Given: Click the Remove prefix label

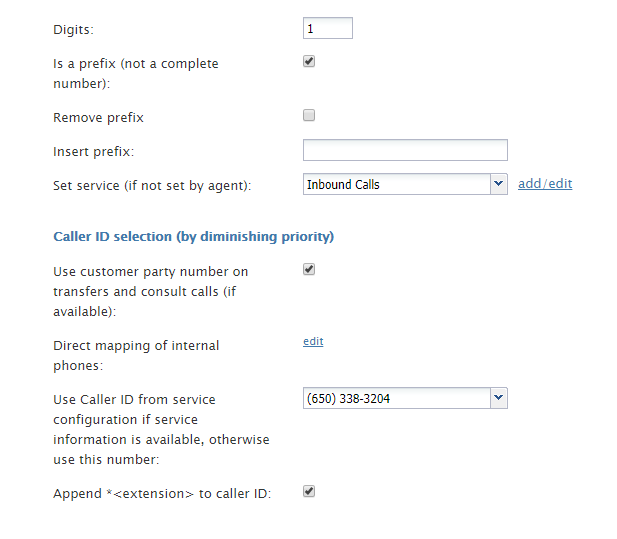Looking at the screenshot, I should (x=98, y=118).
